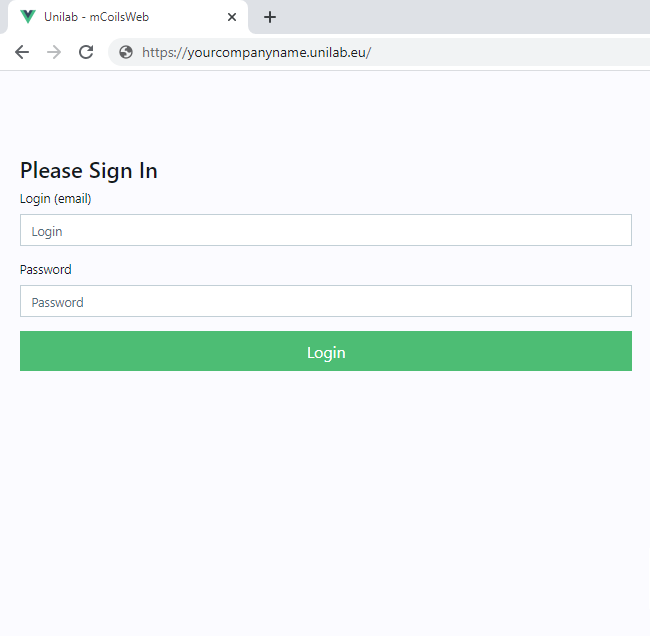Go back to the previous page
Image resolution: width=650 pixels, height=636 pixels.
click(x=22, y=52)
